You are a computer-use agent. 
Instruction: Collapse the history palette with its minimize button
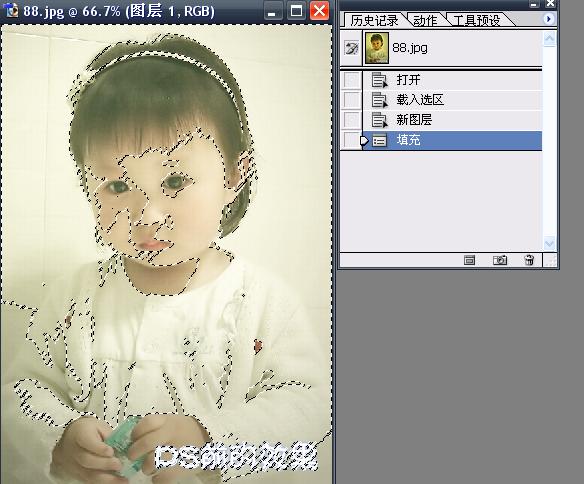point(534,4)
